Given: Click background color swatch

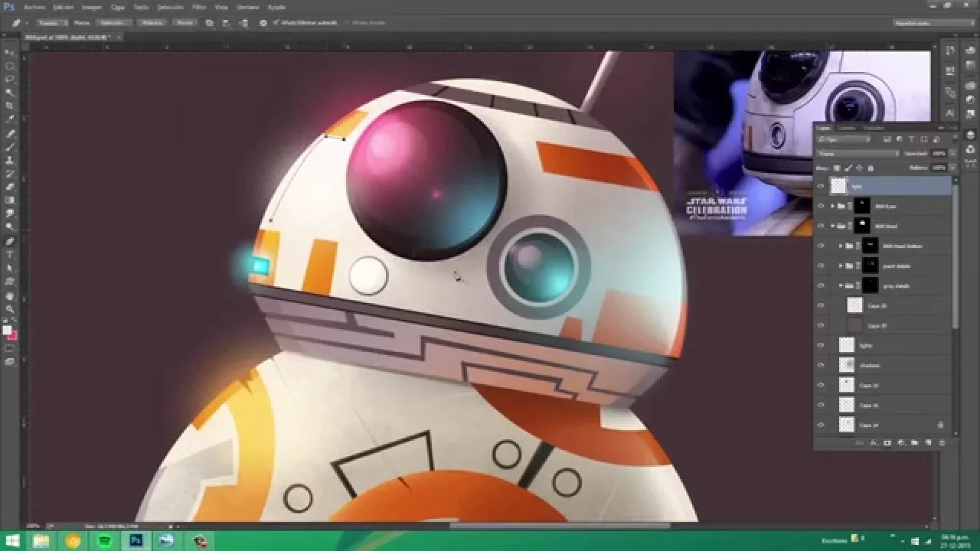Looking at the screenshot, I should point(14,336).
